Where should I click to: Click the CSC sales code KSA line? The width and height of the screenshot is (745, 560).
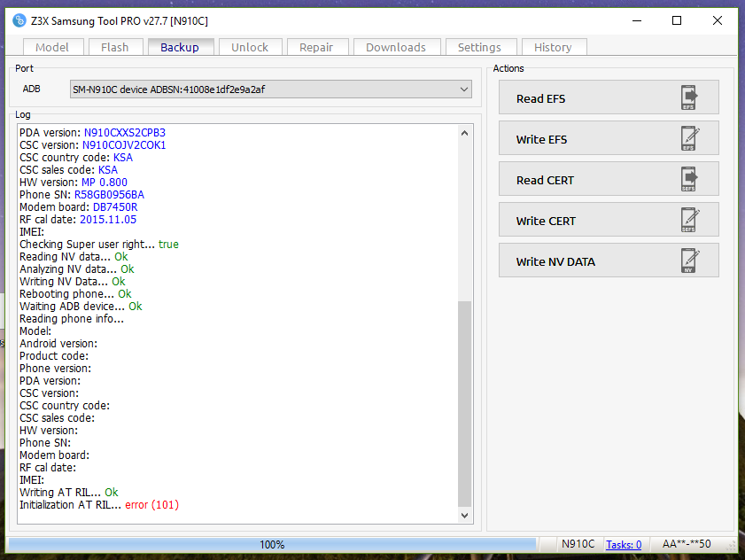pos(68,170)
